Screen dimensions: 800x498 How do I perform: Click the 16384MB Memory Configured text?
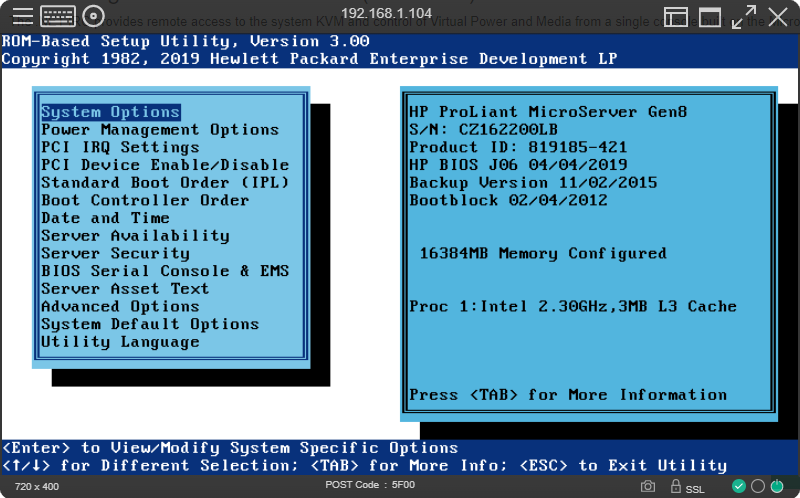tap(543, 254)
